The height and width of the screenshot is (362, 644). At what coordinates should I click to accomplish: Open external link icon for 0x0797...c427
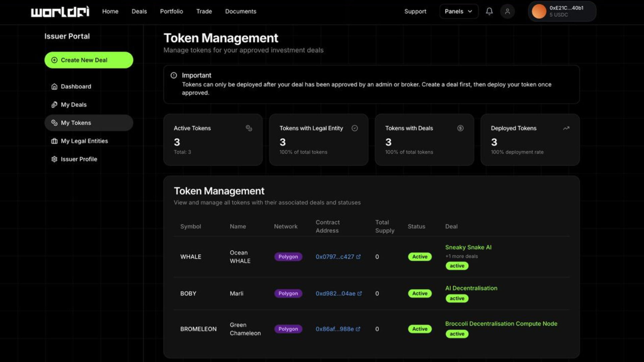tap(358, 257)
